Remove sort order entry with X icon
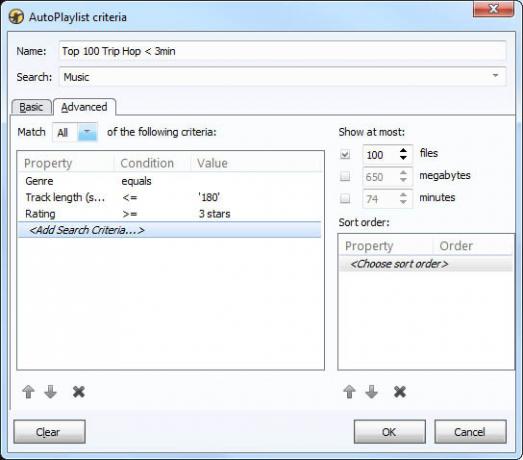 pos(400,392)
